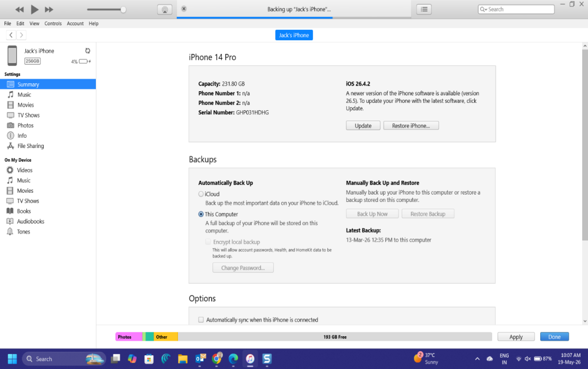This screenshot has height=369, width=588.
Task: Enable Automatically sync when iPhone connected
Action: (x=201, y=320)
